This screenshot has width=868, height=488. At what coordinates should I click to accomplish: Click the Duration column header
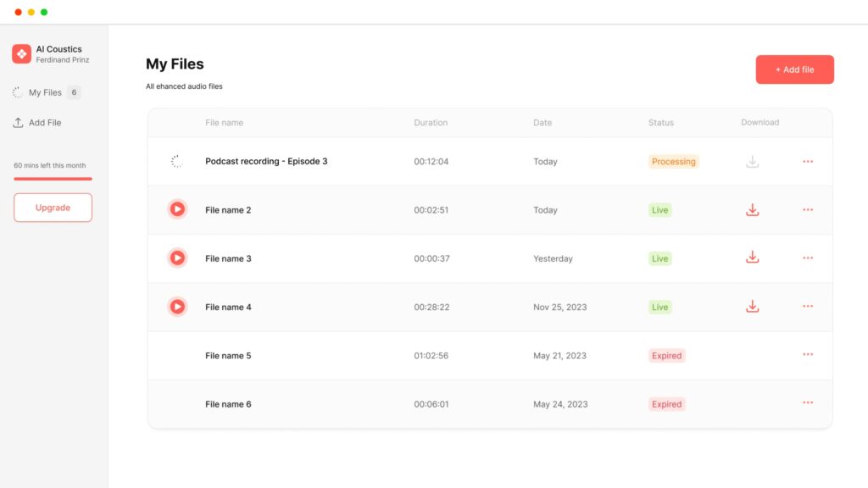[x=431, y=123]
